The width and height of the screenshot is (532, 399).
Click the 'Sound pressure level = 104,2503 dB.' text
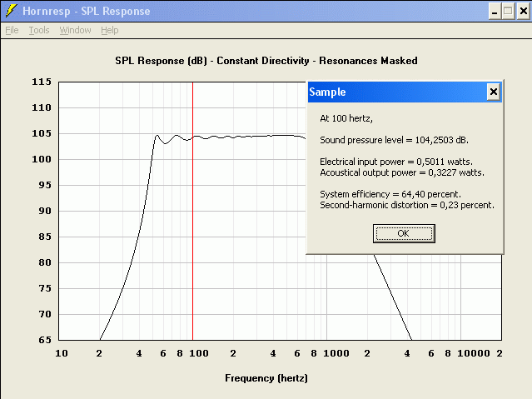[x=394, y=140]
